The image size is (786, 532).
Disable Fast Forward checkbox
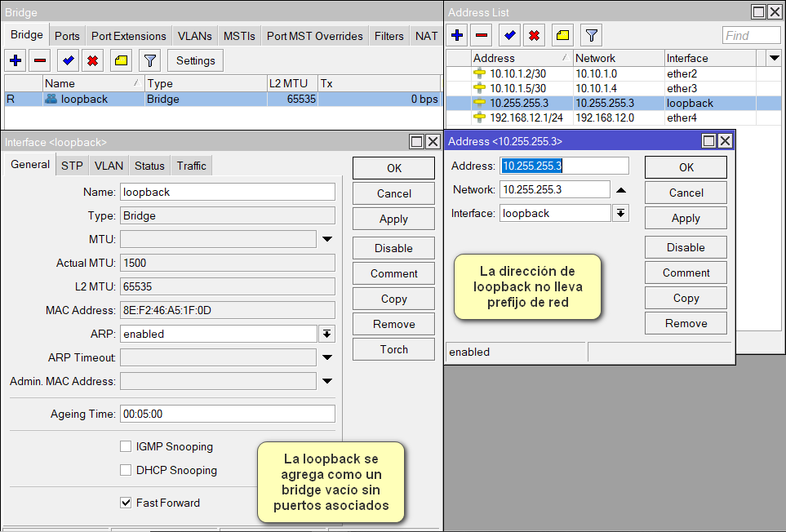pos(126,503)
